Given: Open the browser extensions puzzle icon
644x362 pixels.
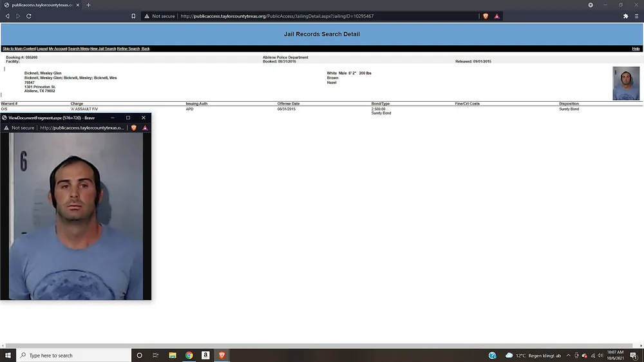Looking at the screenshot, I should tap(625, 16).
